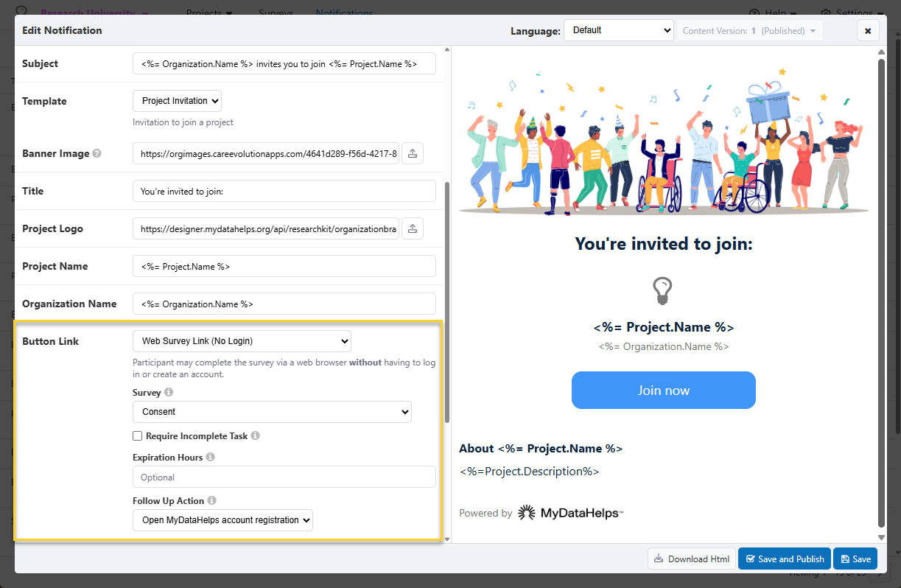Open the Button Link dropdown
The height and width of the screenshot is (588, 901).
(242, 341)
